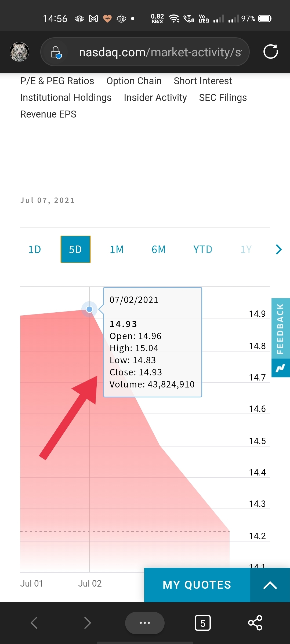Open the tiger profile avatar
This screenshot has height=644, width=290.
coord(19,52)
